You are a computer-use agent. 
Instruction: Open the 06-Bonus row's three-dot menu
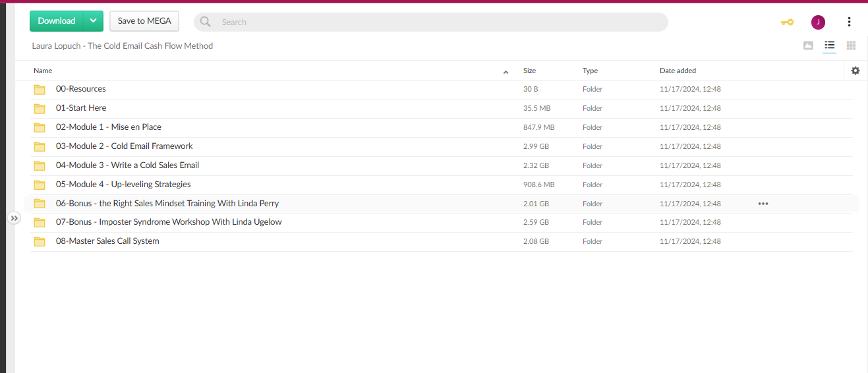[763, 204]
